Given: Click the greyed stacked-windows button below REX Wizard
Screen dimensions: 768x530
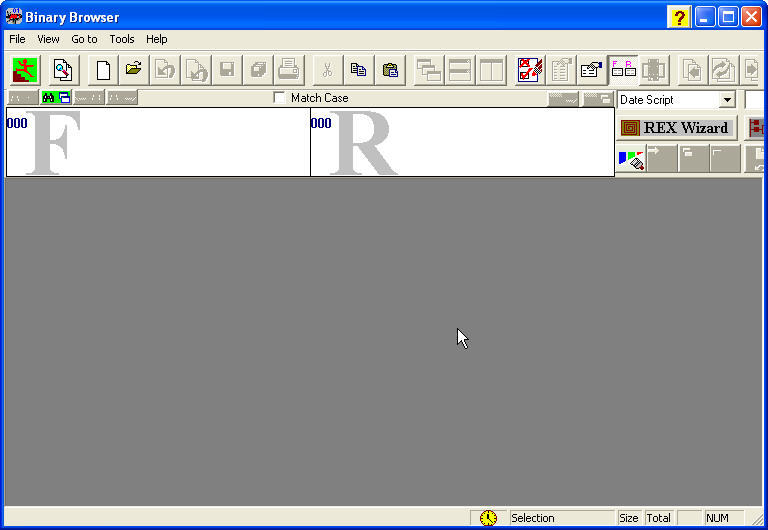Looking at the screenshot, I should (x=693, y=159).
